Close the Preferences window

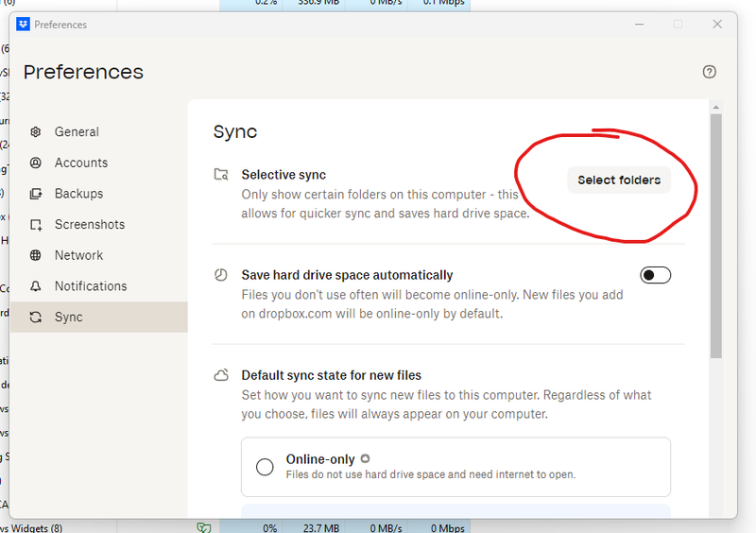click(x=717, y=25)
